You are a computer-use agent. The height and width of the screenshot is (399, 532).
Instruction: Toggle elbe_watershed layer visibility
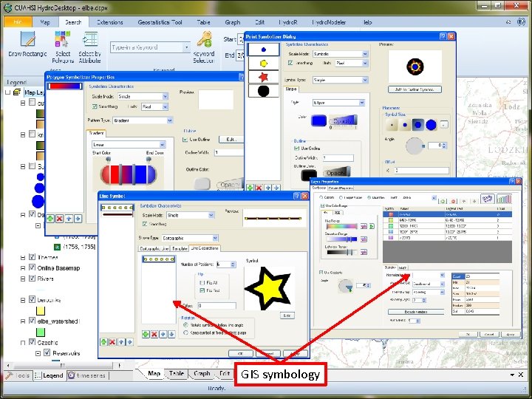[33, 321]
